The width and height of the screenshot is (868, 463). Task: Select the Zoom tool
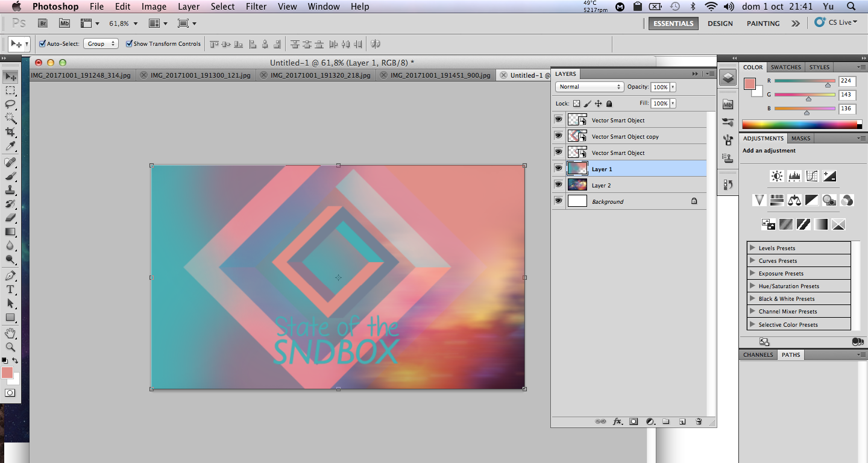(10, 347)
